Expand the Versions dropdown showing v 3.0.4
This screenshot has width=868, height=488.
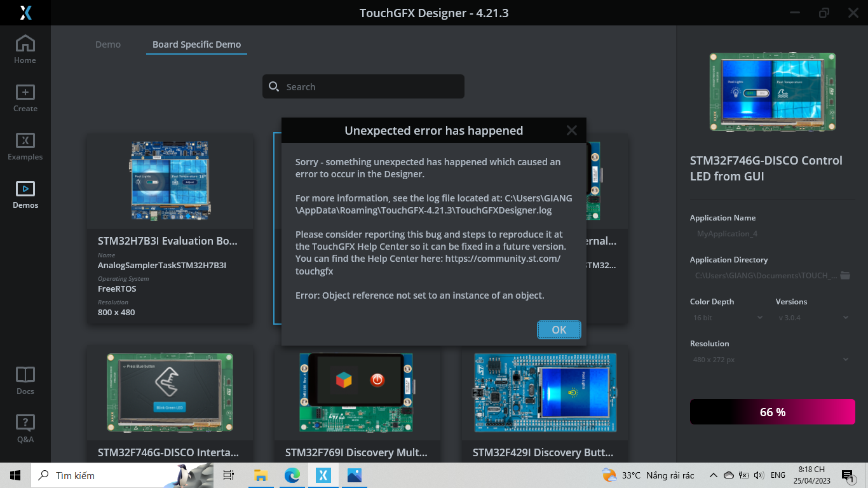coord(811,317)
